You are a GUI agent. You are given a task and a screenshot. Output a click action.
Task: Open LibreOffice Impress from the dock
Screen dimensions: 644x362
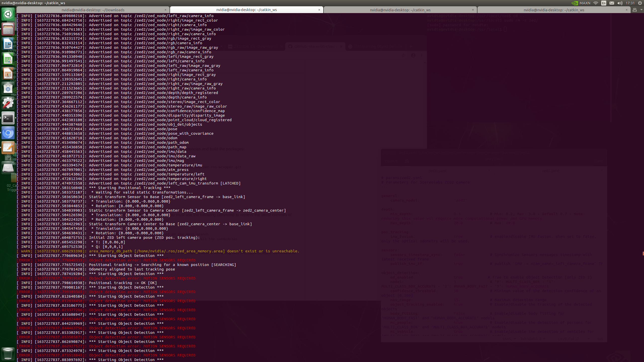pos(8,73)
